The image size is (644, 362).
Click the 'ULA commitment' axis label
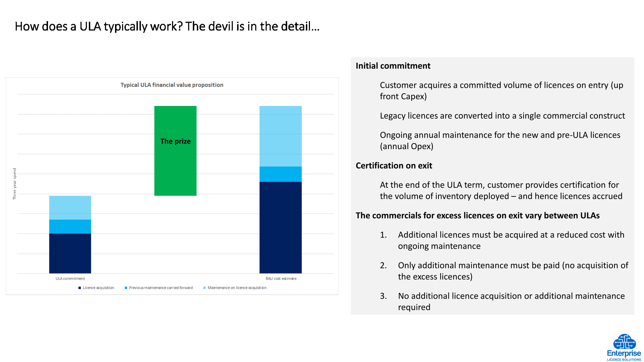point(70,279)
